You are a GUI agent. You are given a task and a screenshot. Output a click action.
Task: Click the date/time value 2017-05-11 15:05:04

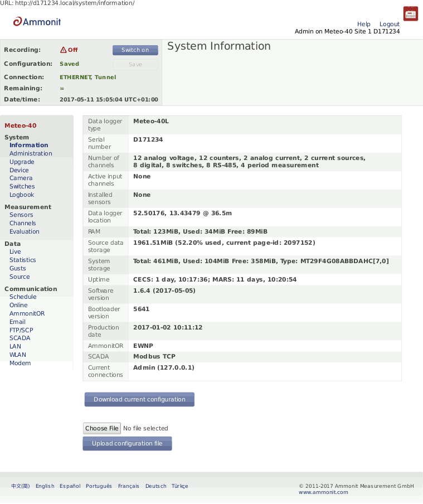click(x=109, y=99)
